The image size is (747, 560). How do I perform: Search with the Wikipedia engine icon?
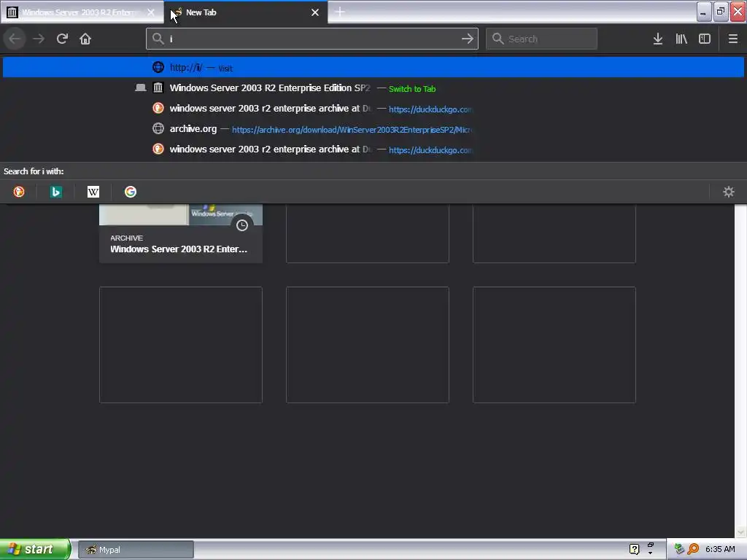click(93, 192)
